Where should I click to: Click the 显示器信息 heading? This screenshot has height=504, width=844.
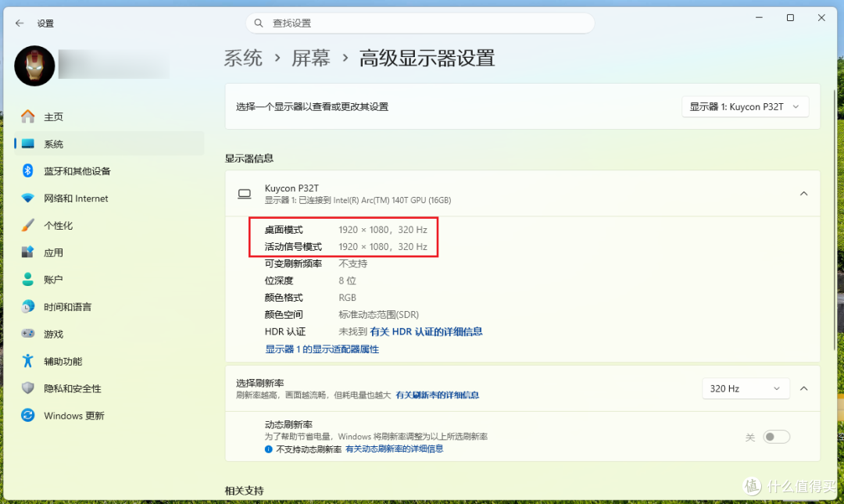click(249, 159)
